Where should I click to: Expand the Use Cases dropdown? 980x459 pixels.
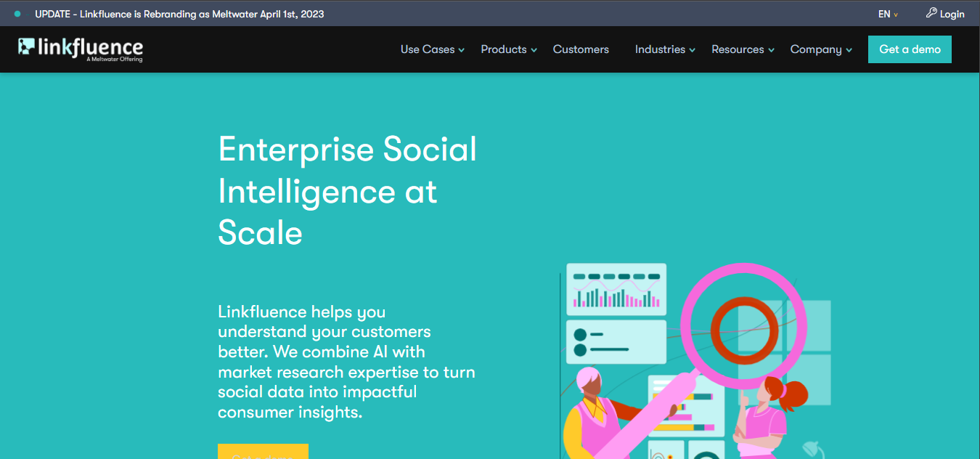coord(432,49)
